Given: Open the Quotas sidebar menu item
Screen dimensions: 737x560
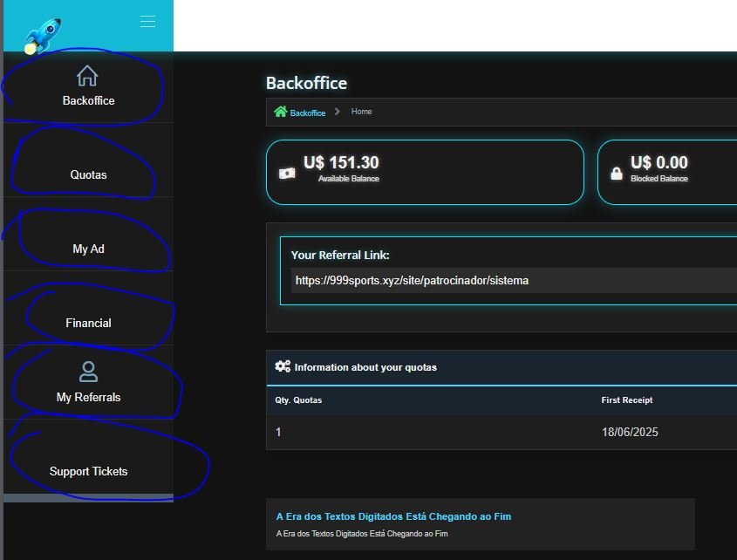Looking at the screenshot, I should (88, 160).
